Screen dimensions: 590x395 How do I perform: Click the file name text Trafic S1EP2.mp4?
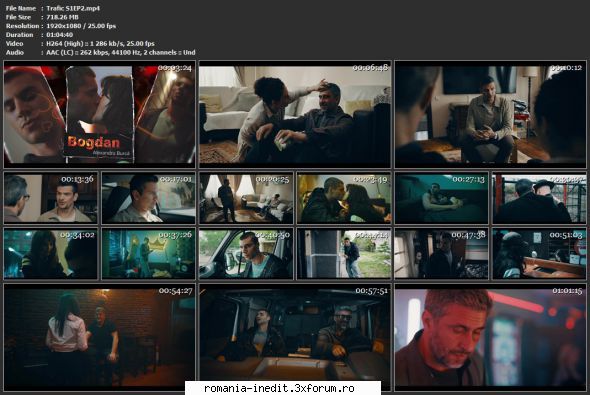(x=73, y=8)
